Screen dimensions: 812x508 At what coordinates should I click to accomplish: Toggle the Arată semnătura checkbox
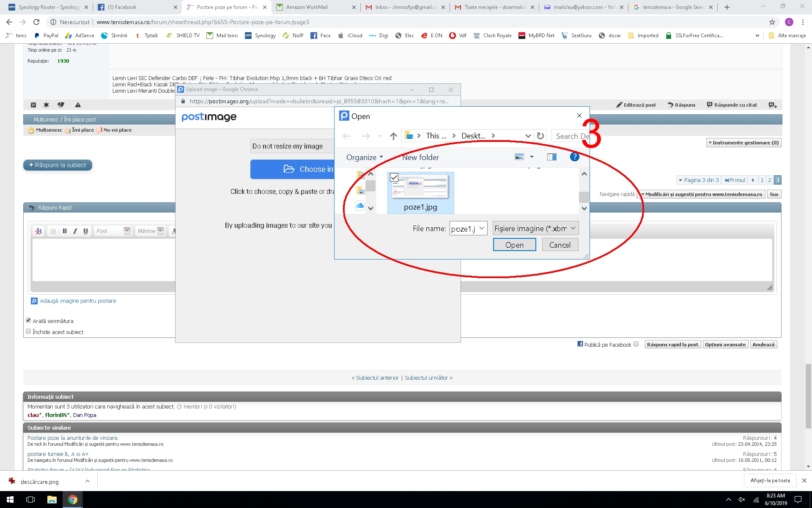coord(28,320)
